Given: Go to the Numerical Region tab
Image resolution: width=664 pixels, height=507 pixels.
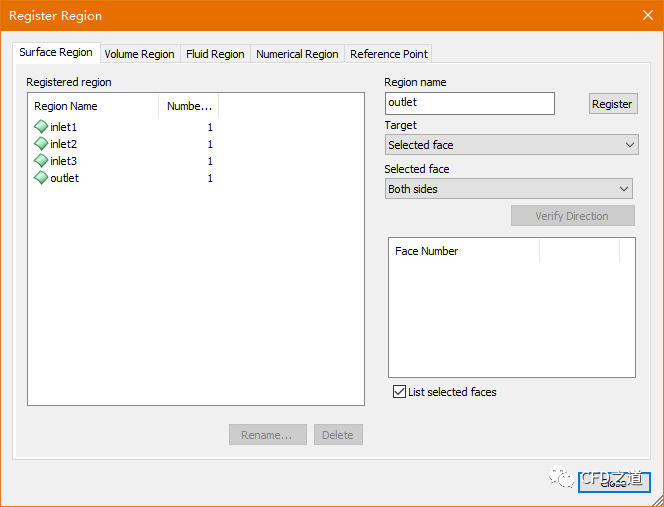Looking at the screenshot, I should click(297, 54).
